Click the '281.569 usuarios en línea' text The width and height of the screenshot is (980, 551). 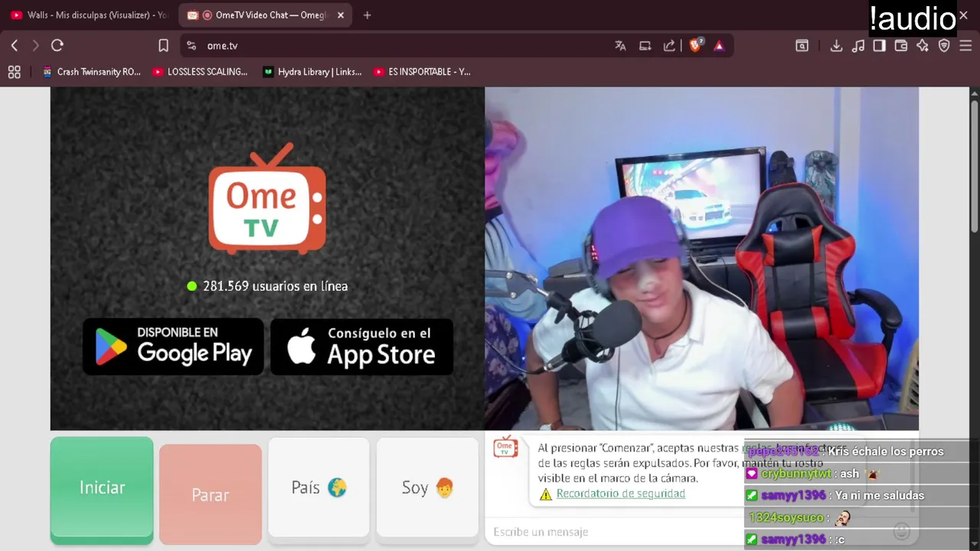tap(276, 286)
